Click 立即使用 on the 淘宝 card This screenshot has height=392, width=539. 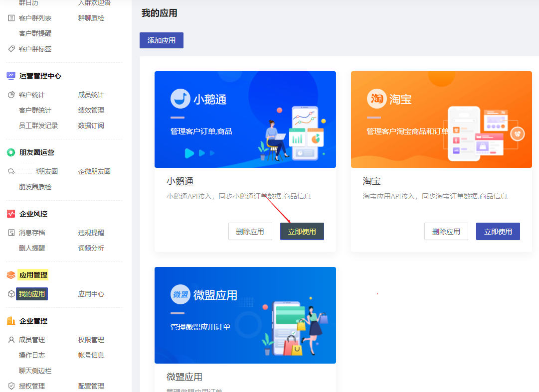click(498, 231)
